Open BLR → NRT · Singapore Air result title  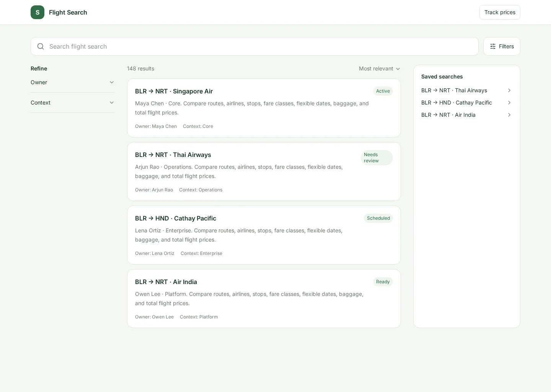(x=174, y=91)
